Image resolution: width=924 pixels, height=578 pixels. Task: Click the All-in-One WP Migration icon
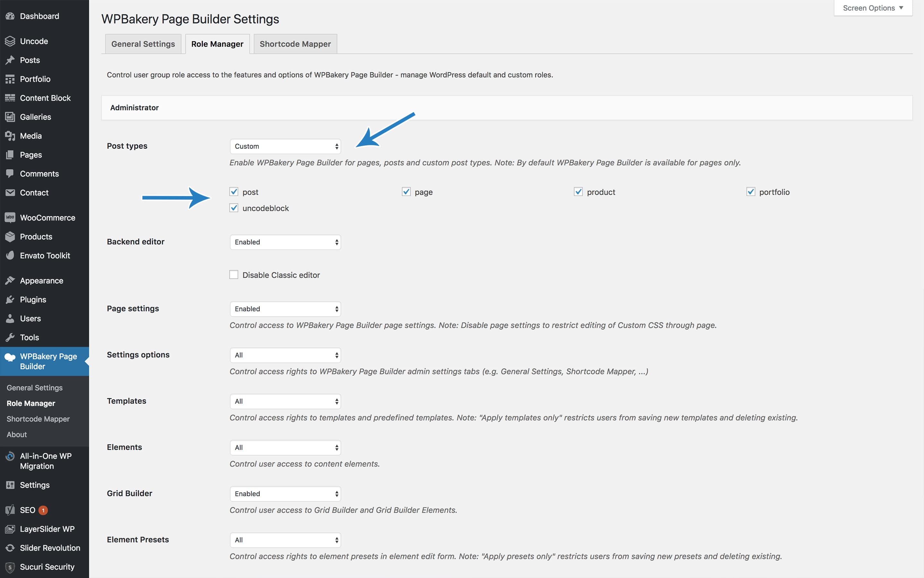pos(10,456)
